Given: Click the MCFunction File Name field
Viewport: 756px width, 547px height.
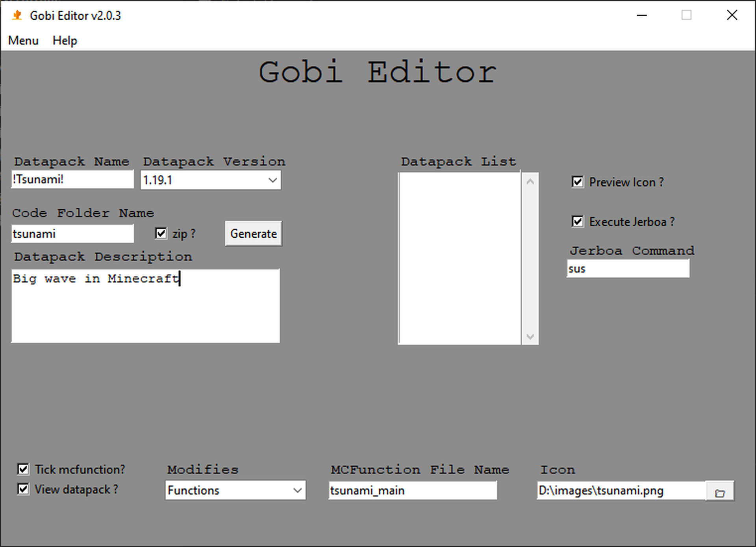Looking at the screenshot, I should [x=412, y=490].
